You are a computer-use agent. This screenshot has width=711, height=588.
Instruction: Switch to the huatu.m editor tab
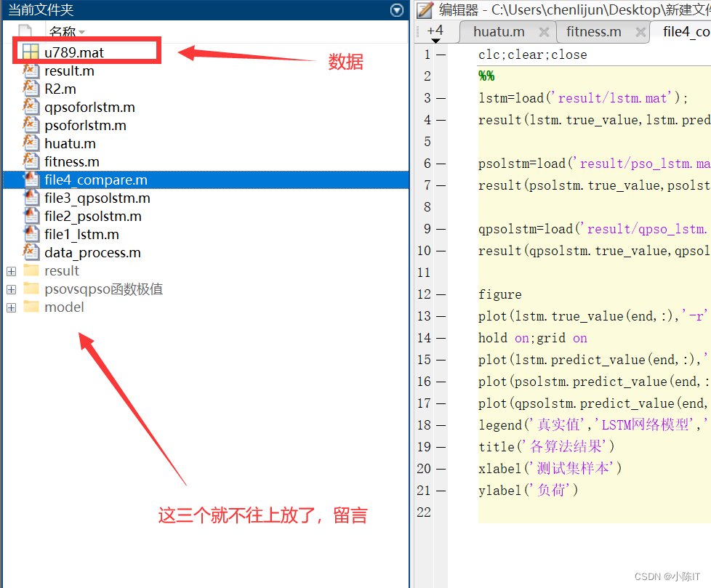coord(499,32)
